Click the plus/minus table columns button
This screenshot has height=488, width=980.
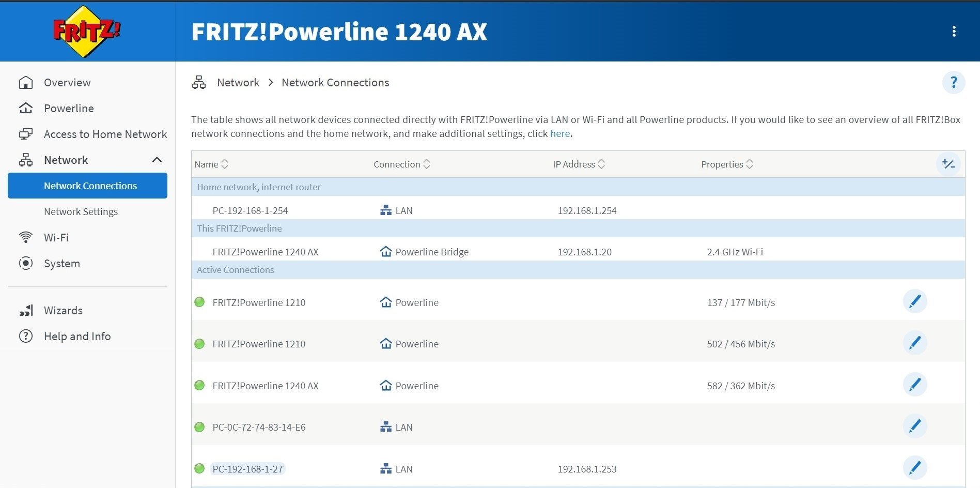tap(948, 164)
